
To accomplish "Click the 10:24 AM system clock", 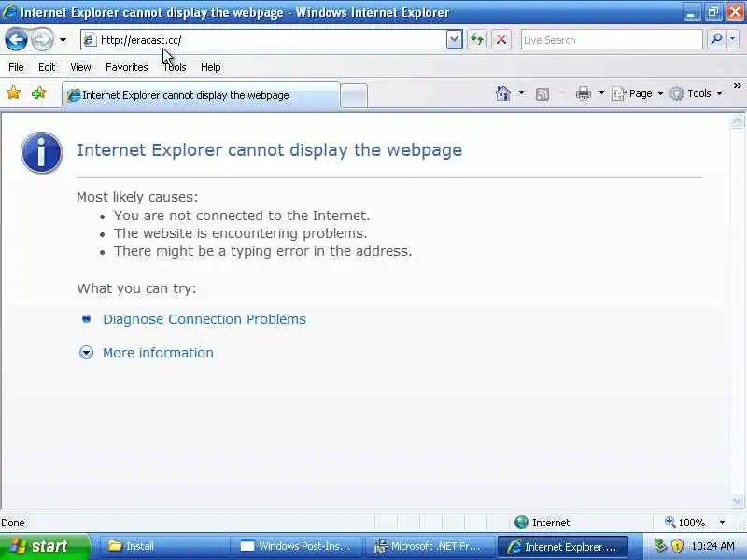I will tap(713, 546).
